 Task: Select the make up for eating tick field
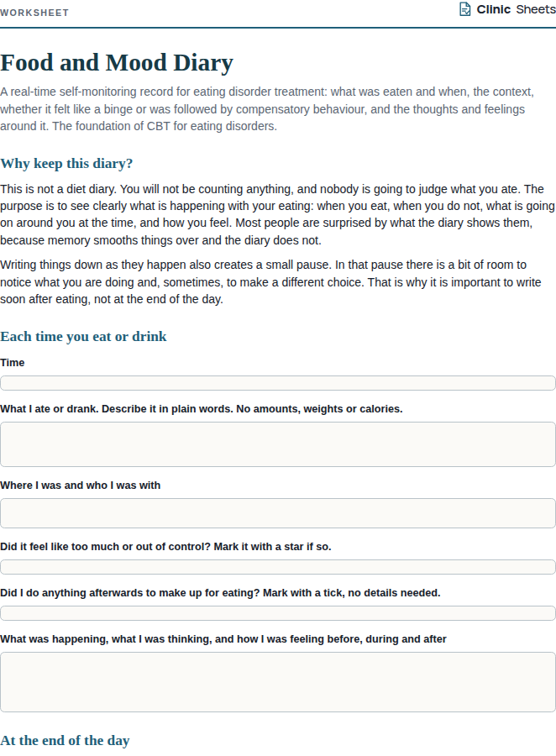point(278,613)
